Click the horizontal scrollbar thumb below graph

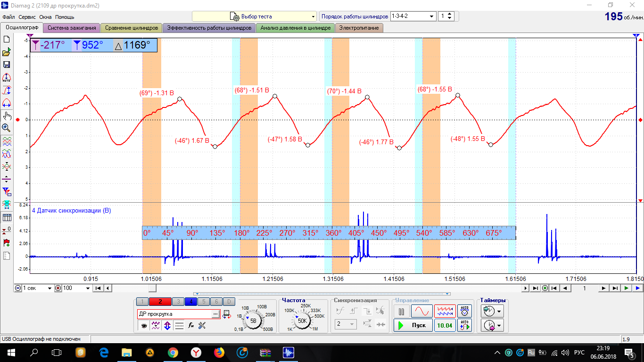click(x=153, y=288)
